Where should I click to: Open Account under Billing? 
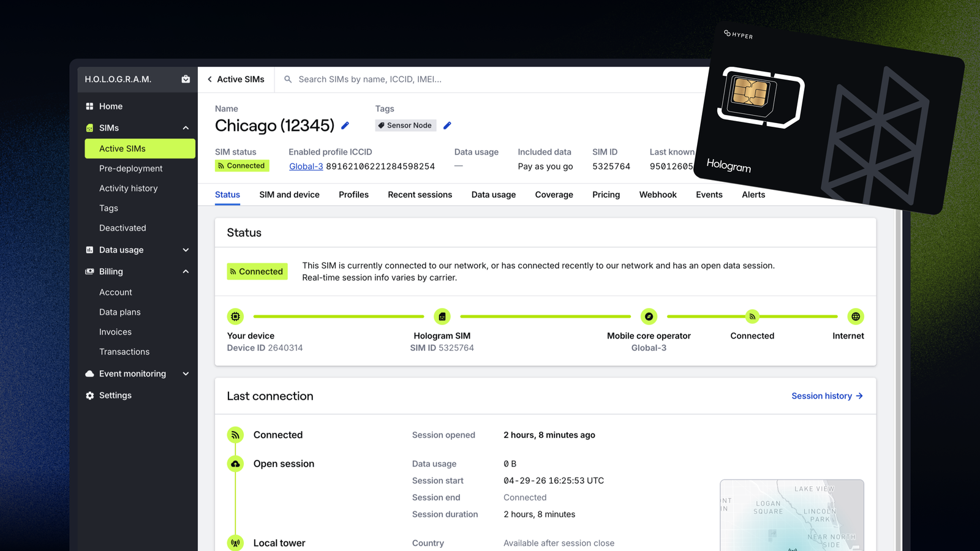pos(115,293)
